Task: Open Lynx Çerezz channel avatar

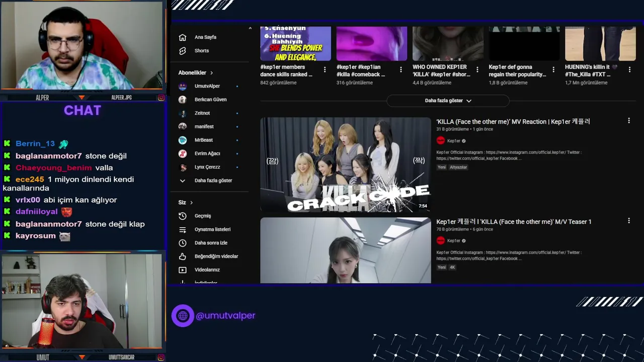Action: tap(183, 167)
